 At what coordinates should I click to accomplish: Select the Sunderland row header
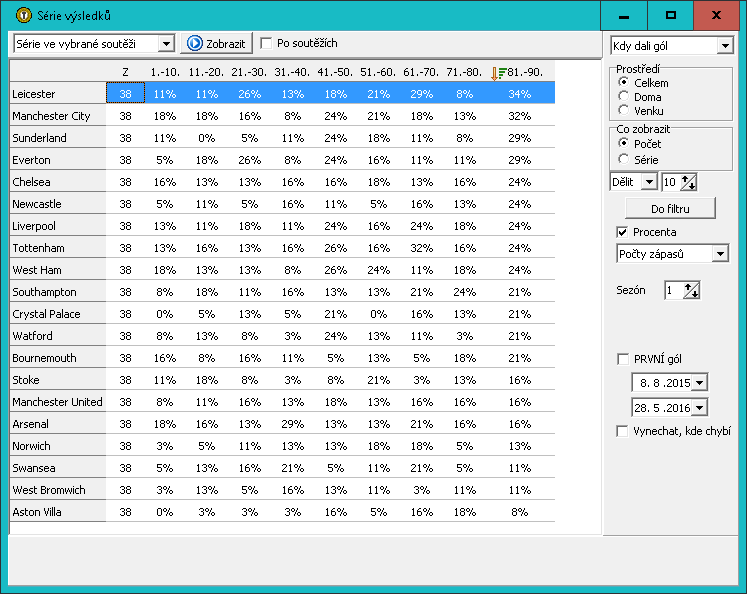58,138
